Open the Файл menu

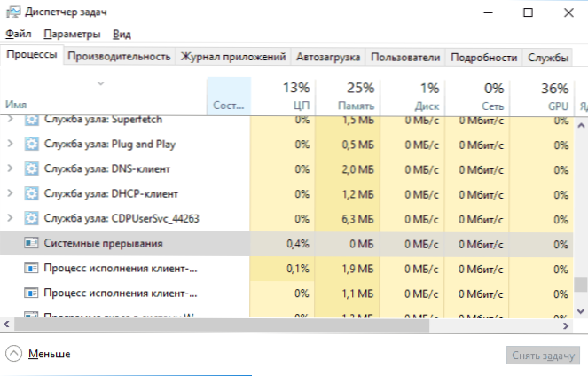click(x=19, y=34)
